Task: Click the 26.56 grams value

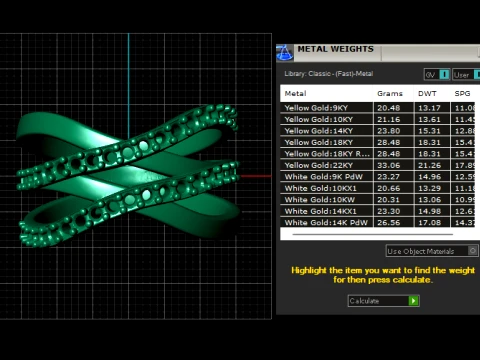Action: [388, 223]
